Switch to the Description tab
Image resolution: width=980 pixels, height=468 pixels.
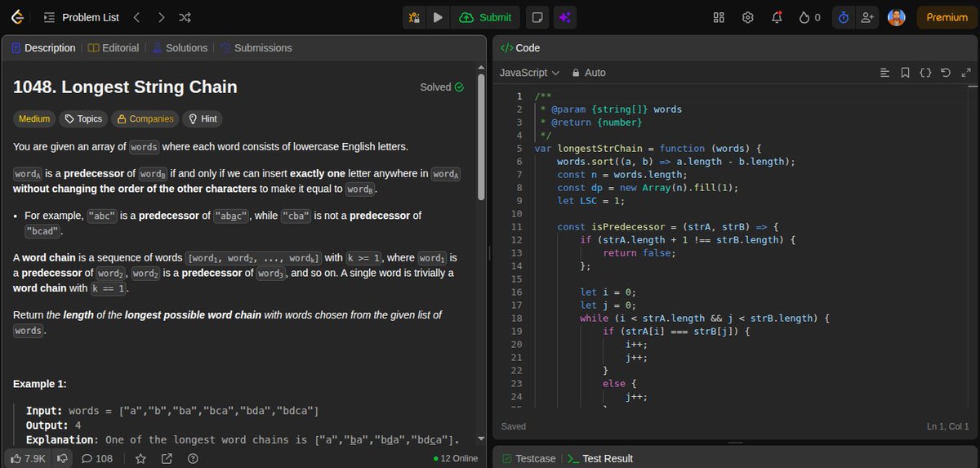43,48
